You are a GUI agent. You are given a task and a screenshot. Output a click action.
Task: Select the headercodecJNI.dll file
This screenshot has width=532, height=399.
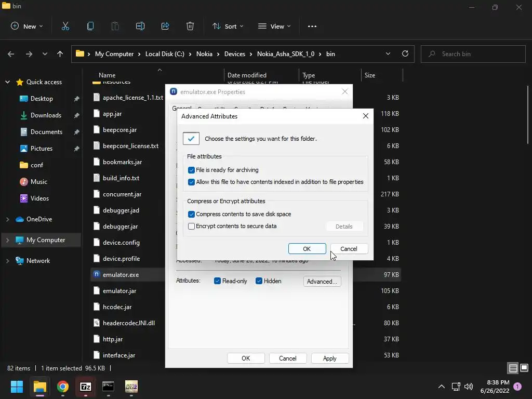pos(129,323)
